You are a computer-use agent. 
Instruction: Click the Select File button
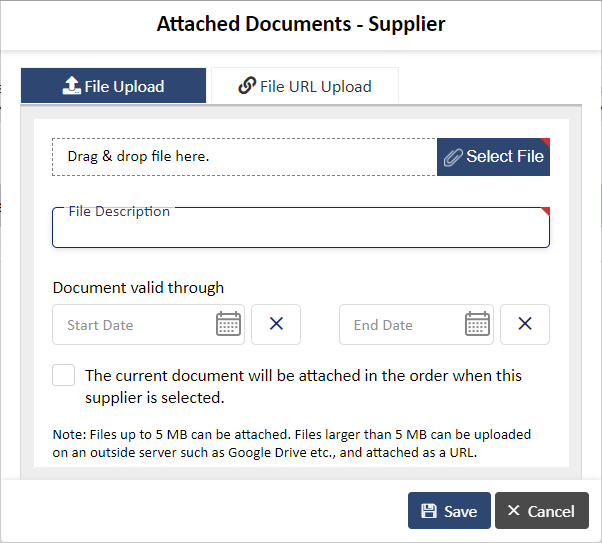[493, 157]
